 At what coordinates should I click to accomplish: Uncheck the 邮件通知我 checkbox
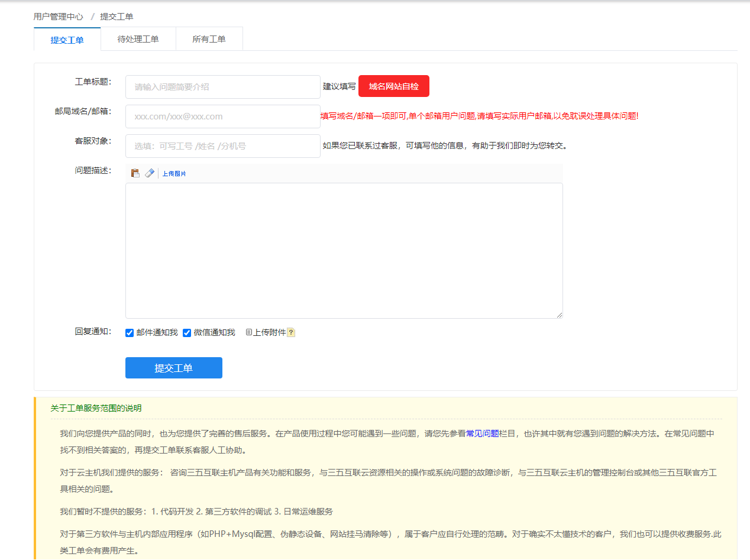[130, 333]
